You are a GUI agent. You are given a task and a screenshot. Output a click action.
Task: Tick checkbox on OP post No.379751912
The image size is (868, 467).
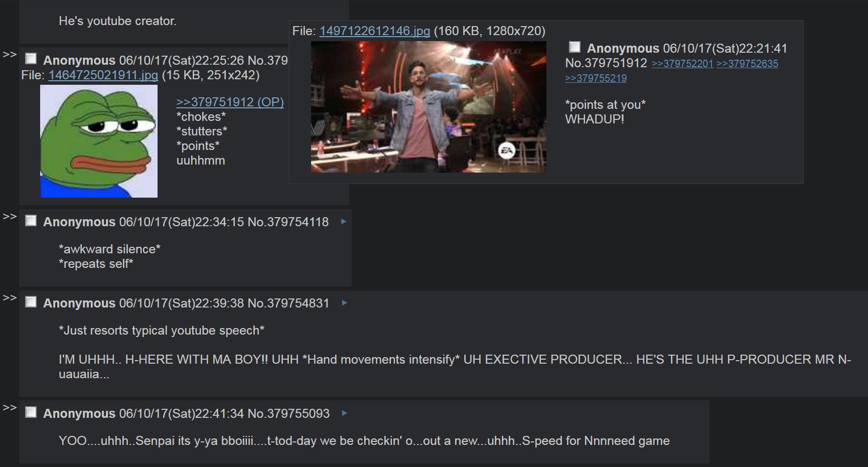pos(575,47)
